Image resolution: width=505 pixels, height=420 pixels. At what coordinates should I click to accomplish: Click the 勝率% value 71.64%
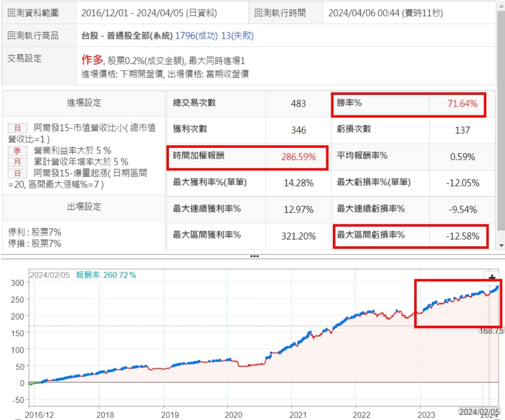click(x=462, y=104)
